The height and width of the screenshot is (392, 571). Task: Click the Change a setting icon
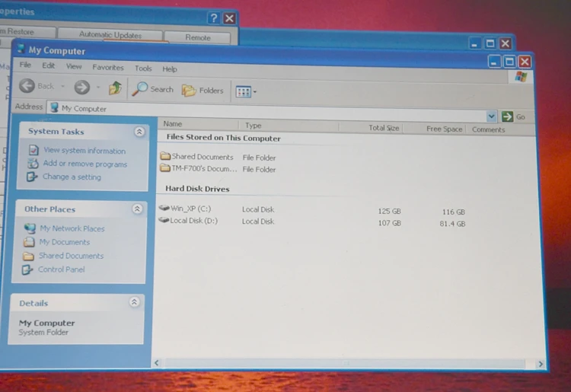point(32,177)
